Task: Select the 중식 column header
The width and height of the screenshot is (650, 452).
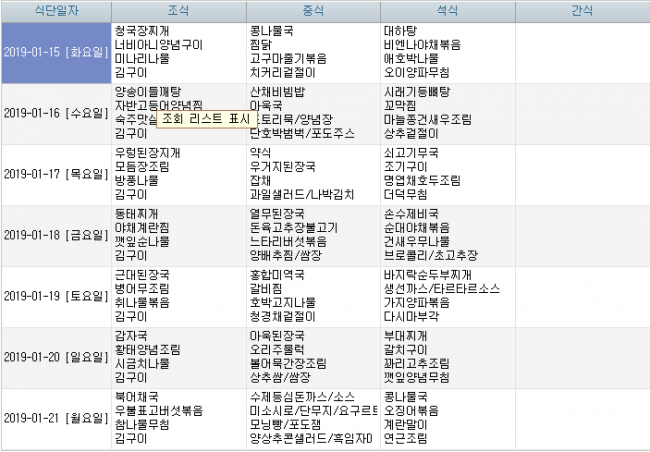Action: 312,10
